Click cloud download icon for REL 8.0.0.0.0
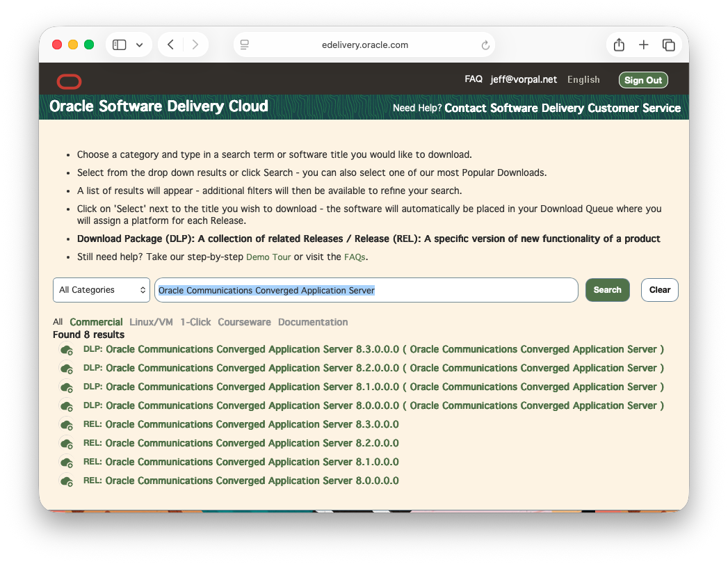728x564 pixels. (67, 481)
